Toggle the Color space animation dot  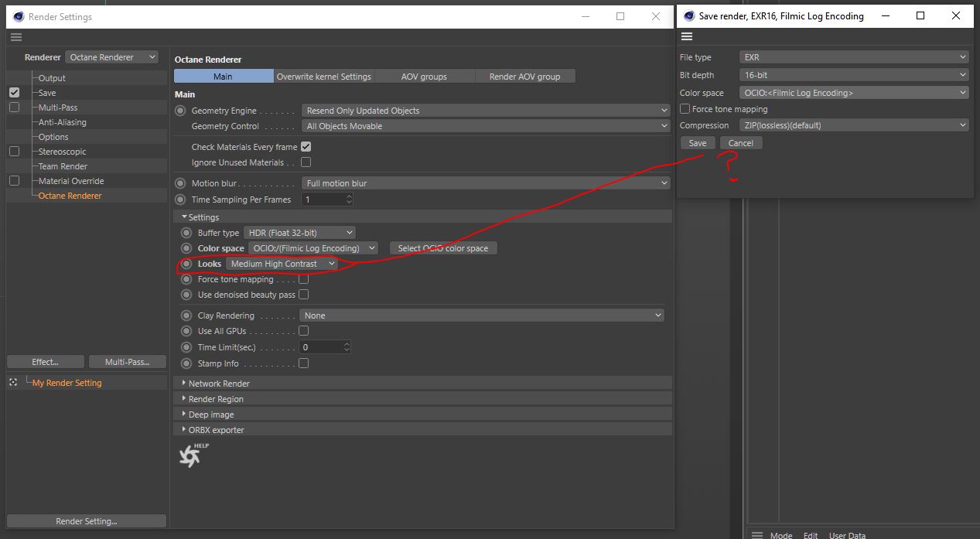coord(186,248)
